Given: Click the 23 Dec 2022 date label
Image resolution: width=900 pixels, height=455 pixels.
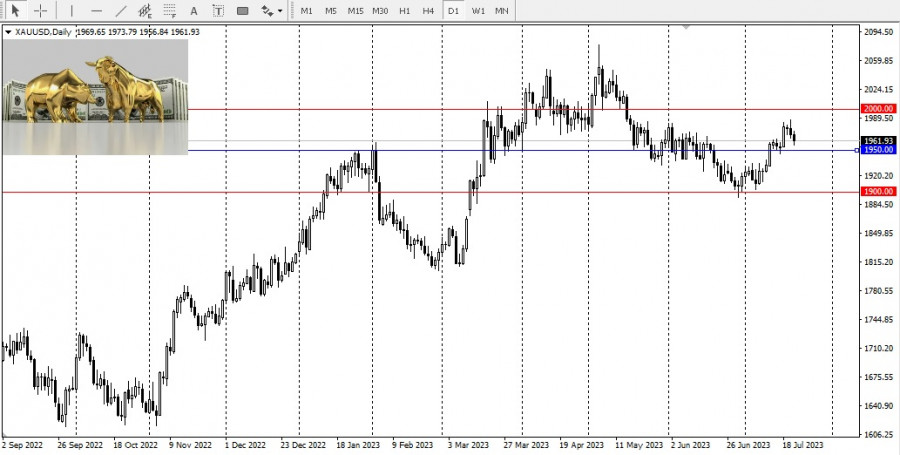Looking at the screenshot, I should [x=301, y=445].
